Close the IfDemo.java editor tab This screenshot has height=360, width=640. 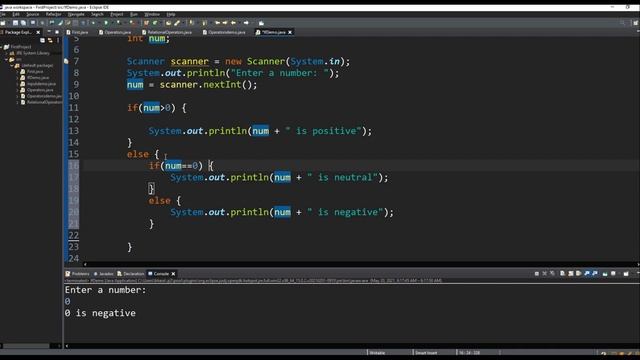point(290,32)
